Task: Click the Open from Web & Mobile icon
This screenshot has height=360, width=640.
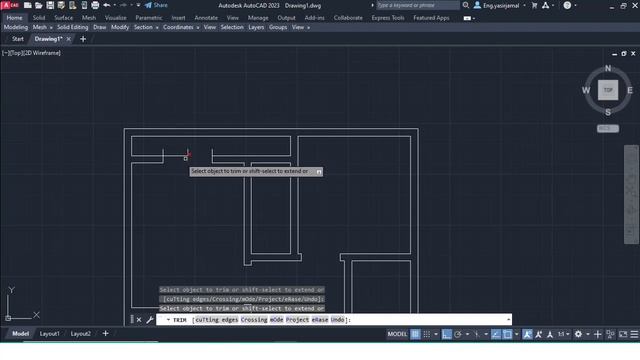Action: pos(73,5)
